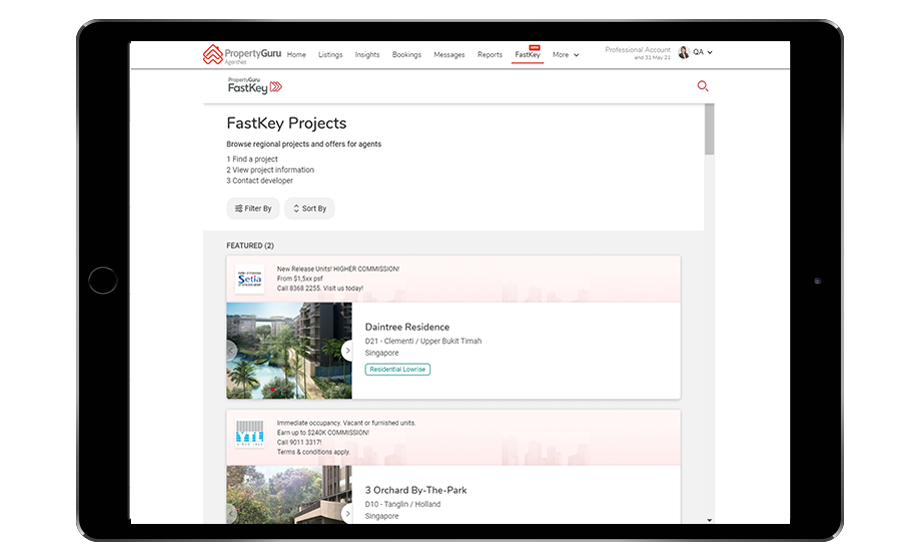Click '2 View project information' step text
Viewport: 920px width, 560px height.
tap(270, 170)
